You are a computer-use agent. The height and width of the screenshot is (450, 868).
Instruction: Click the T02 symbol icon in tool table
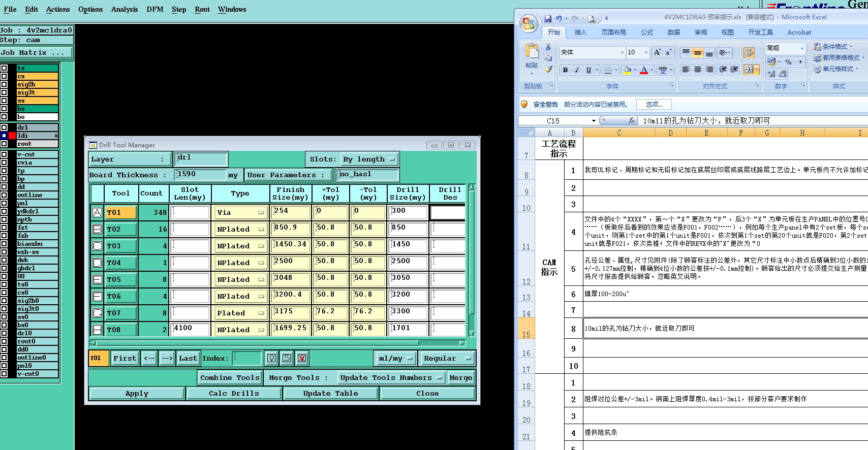(x=98, y=229)
